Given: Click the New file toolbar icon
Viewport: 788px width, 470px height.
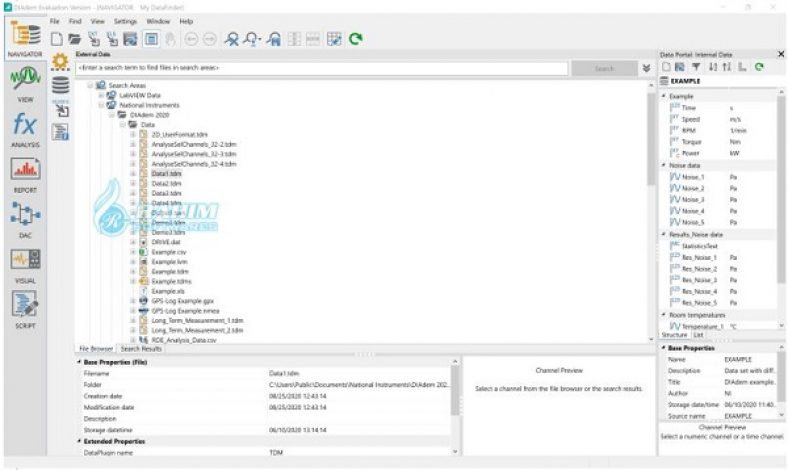Looking at the screenshot, I should [x=57, y=39].
